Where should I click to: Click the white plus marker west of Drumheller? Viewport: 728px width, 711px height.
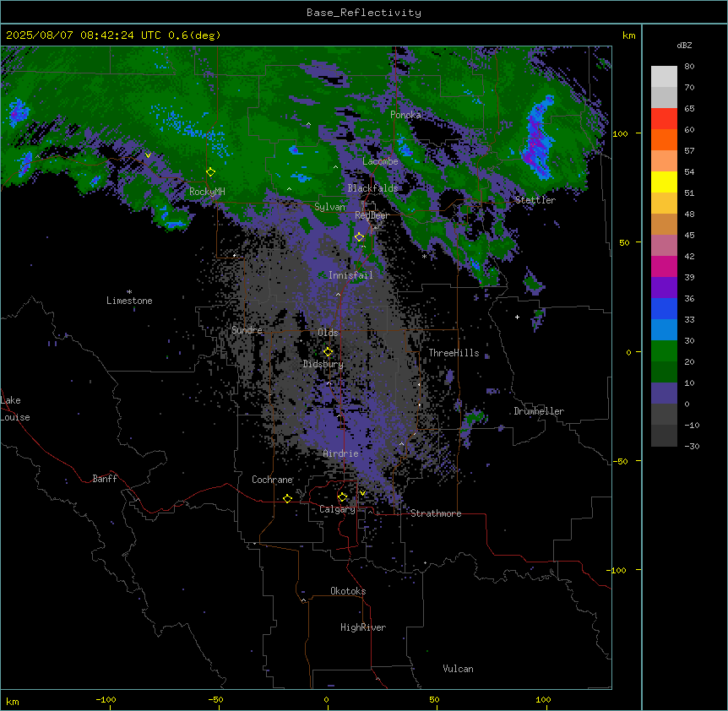coord(517,317)
